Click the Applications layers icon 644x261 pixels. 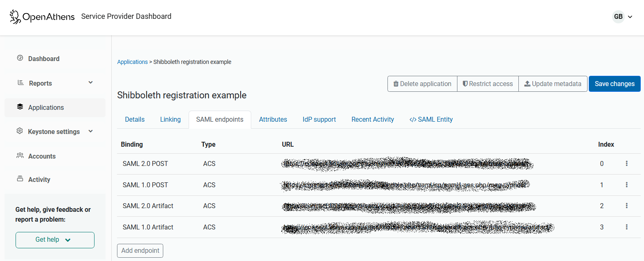point(20,107)
